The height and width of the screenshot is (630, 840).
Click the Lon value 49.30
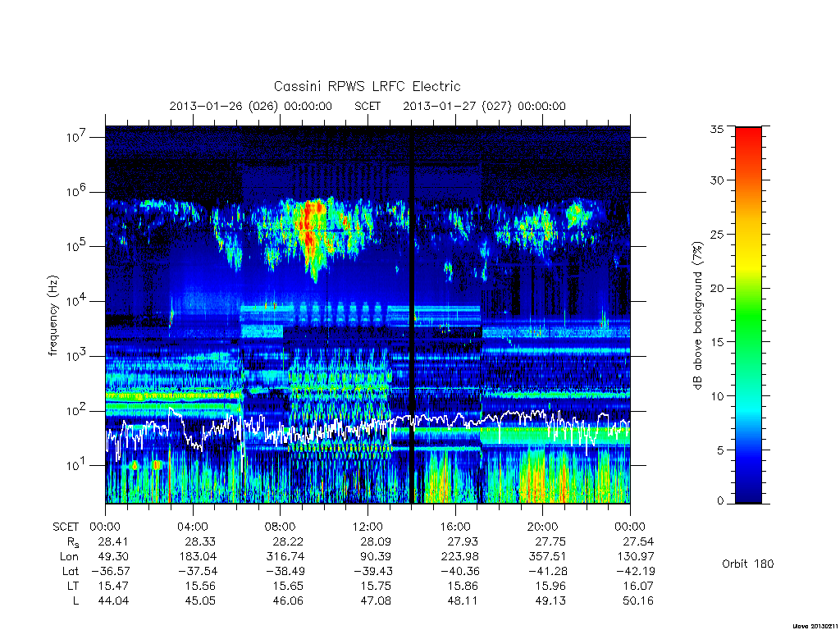[x=113, y=557]
